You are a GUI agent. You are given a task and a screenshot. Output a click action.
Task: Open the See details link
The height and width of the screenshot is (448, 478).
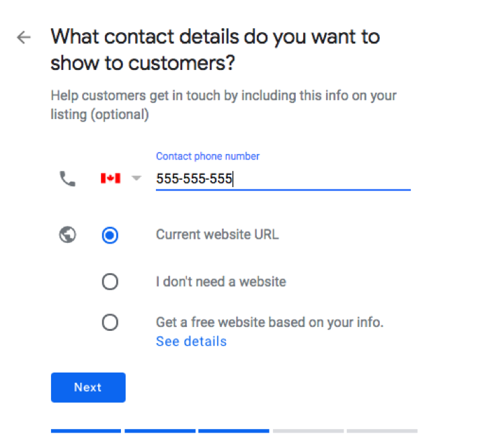(x=191, y=342)
